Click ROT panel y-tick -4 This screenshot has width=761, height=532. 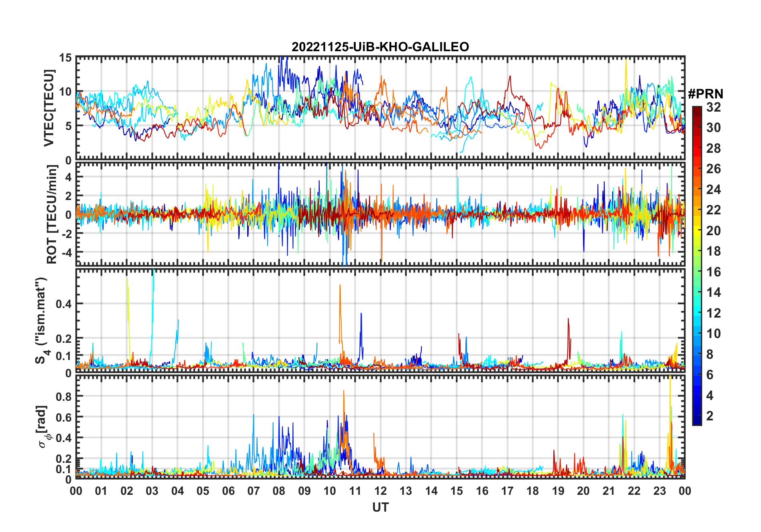pos(66,253)
